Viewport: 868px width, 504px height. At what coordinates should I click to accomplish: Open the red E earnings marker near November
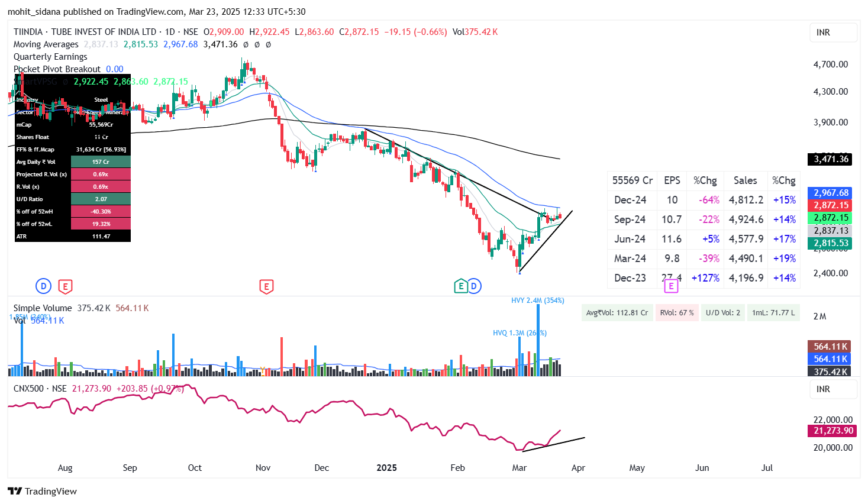tap(266, 287)
